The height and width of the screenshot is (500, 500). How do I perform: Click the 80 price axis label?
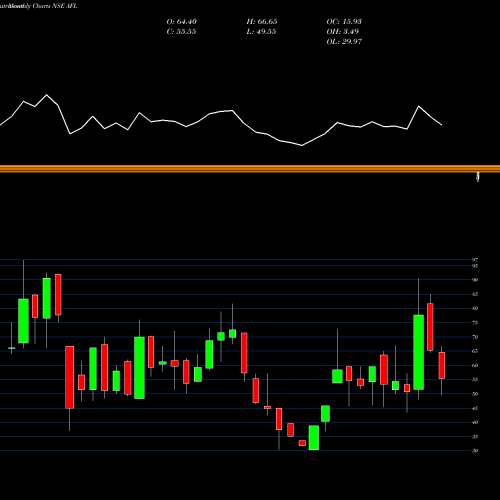(475, 308)
